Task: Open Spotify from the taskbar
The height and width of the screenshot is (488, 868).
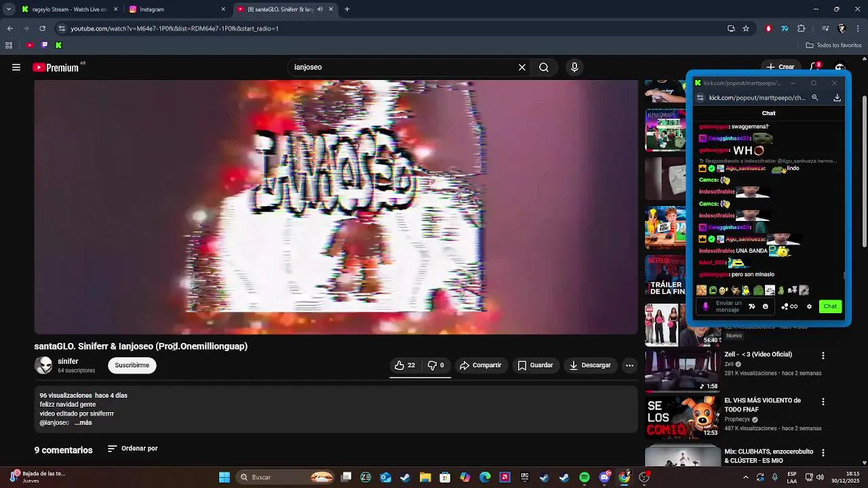Action: pos(585,477)
